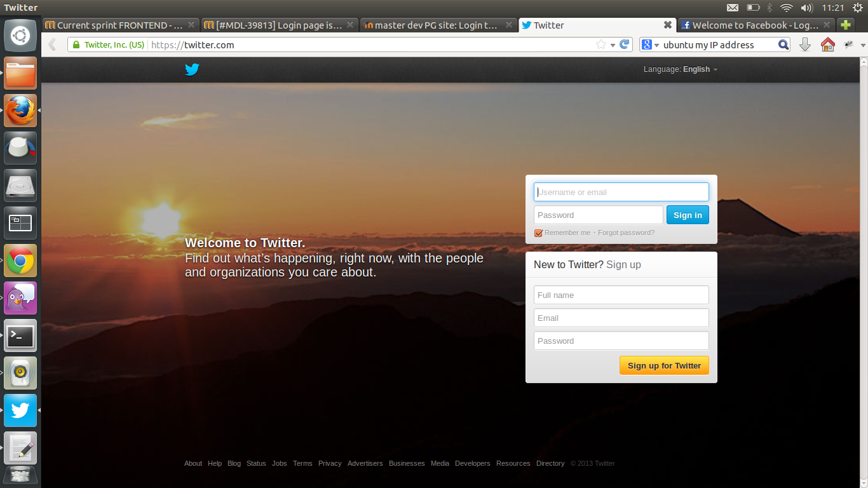The height and width of the screenshot is (488, 868).
Task: Focus the Username or email field
Action: click(x=621, y=192)
